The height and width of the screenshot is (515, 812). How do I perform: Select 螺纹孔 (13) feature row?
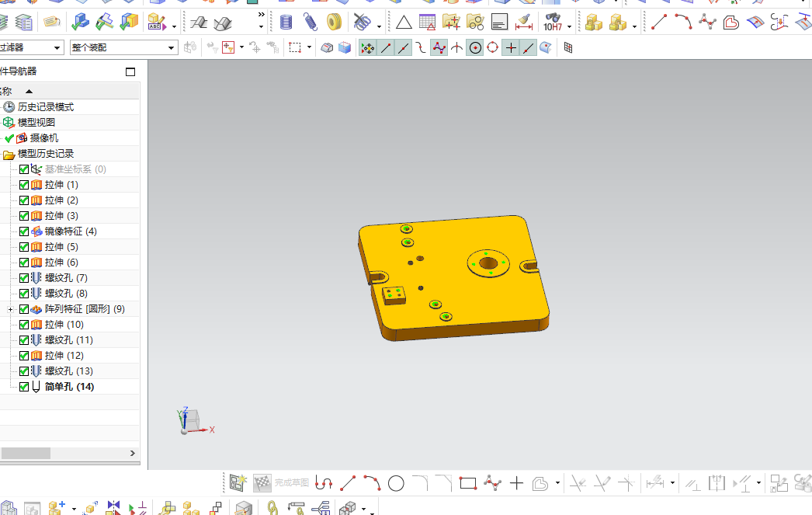[x=69, y=371]
